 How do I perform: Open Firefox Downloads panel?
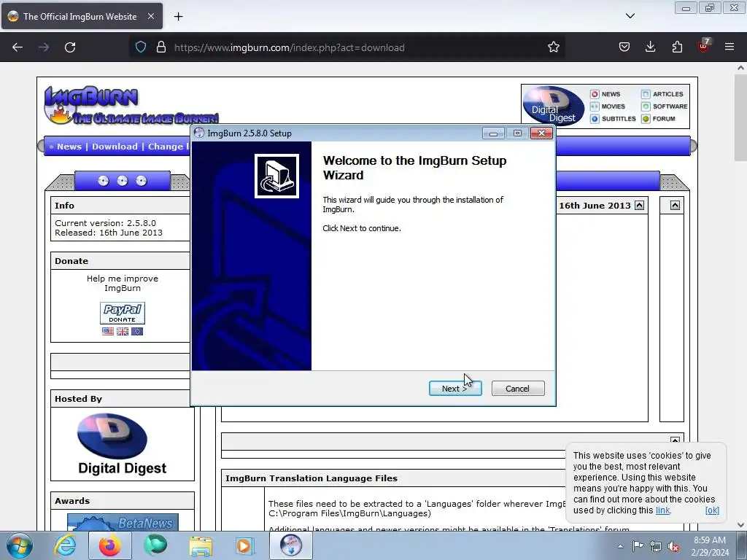coord(650,47)
